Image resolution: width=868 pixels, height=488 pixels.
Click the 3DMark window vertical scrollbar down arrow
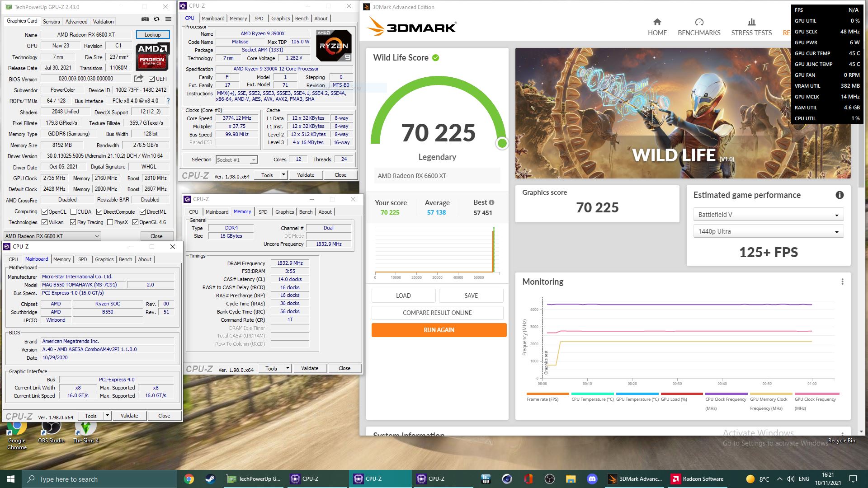[x=861, y=432]
